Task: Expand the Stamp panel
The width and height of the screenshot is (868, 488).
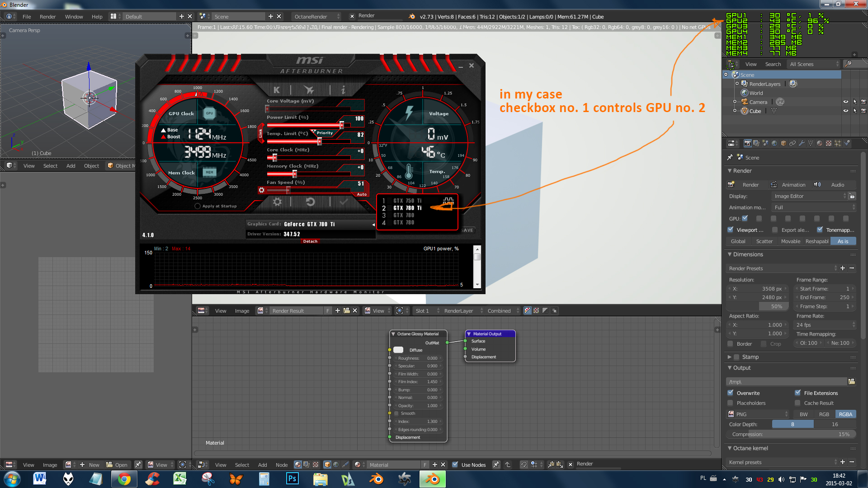Action: tap(730, 357)
